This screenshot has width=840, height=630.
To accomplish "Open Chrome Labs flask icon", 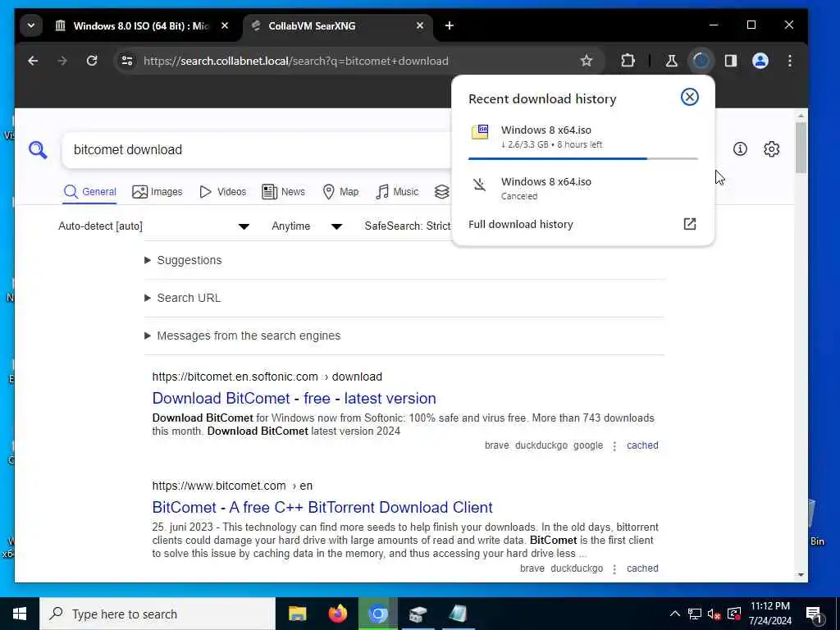I will 671,61.
